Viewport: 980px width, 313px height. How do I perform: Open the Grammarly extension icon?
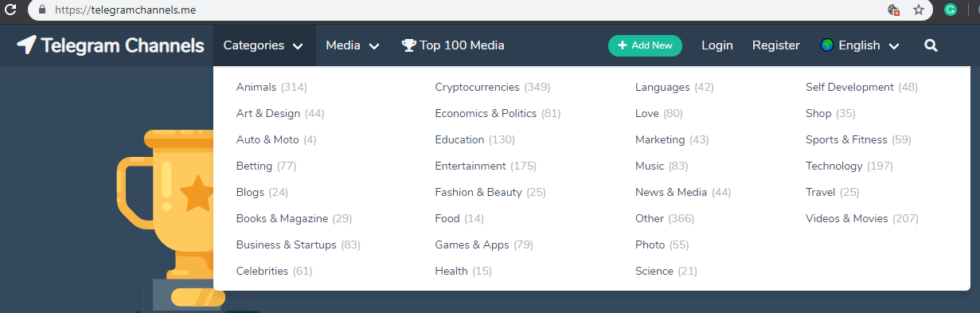pyautogui.click(x=950, y=10)
